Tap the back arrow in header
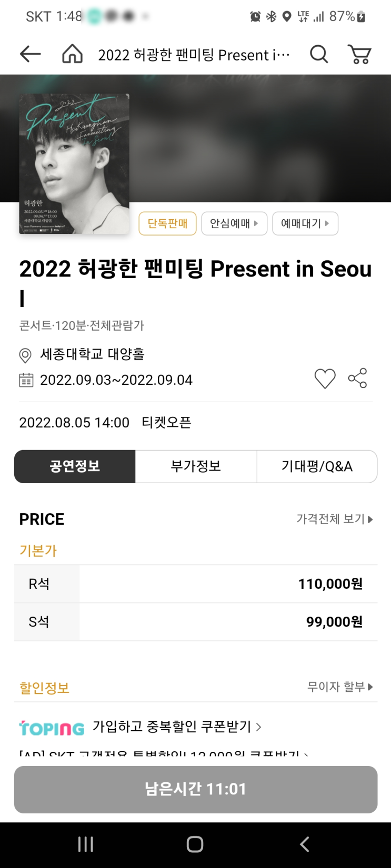Image resolution: width=391 pixels, height=868 pixels. [x=30, y=54]
